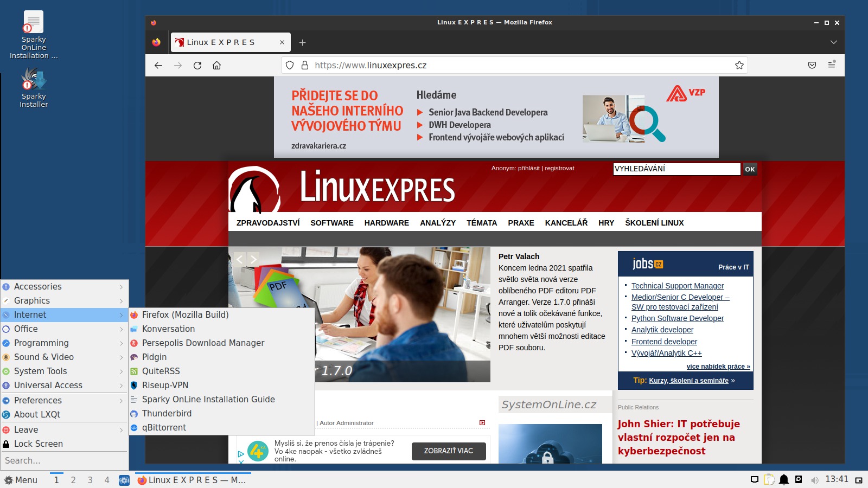Screen dimensions: 868x488
Task: Open ANALÝZY navigation item
Action: pyautogui.click(x=438, y=223)
